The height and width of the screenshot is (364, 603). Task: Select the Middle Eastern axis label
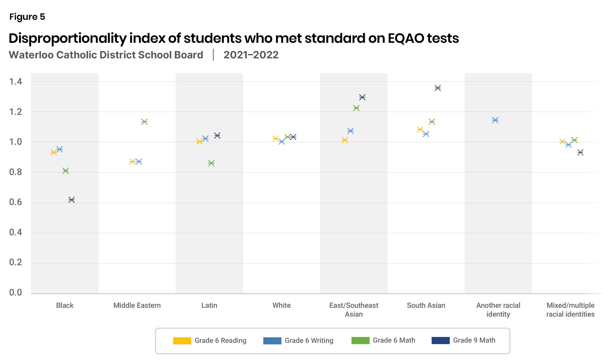[x=137, y=305]
